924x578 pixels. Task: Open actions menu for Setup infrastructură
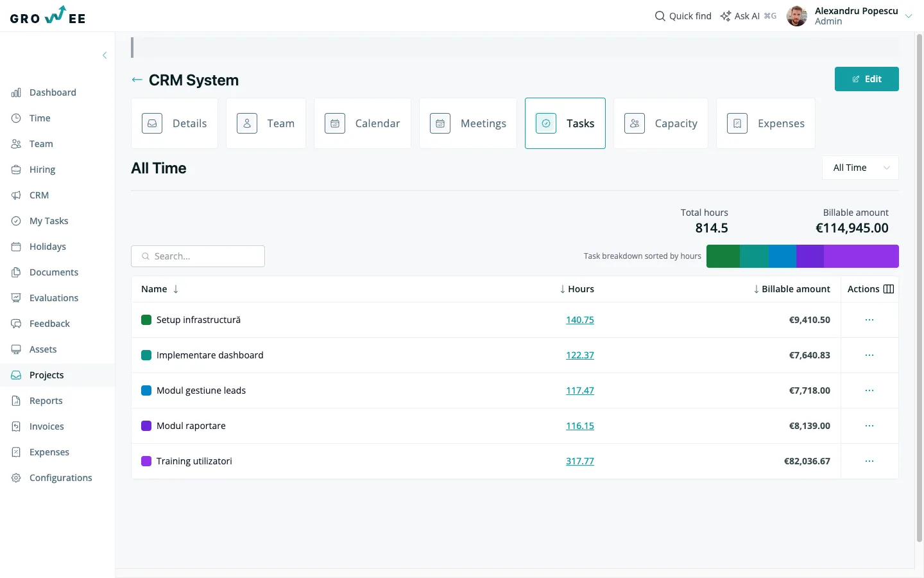pos(869,320)
